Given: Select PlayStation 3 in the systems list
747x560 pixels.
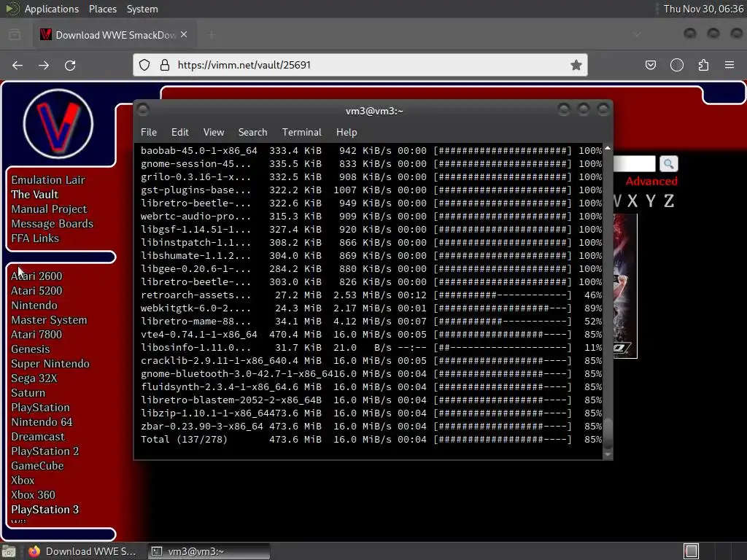Looking at the screenshot, I should click(x=45, y=510).
